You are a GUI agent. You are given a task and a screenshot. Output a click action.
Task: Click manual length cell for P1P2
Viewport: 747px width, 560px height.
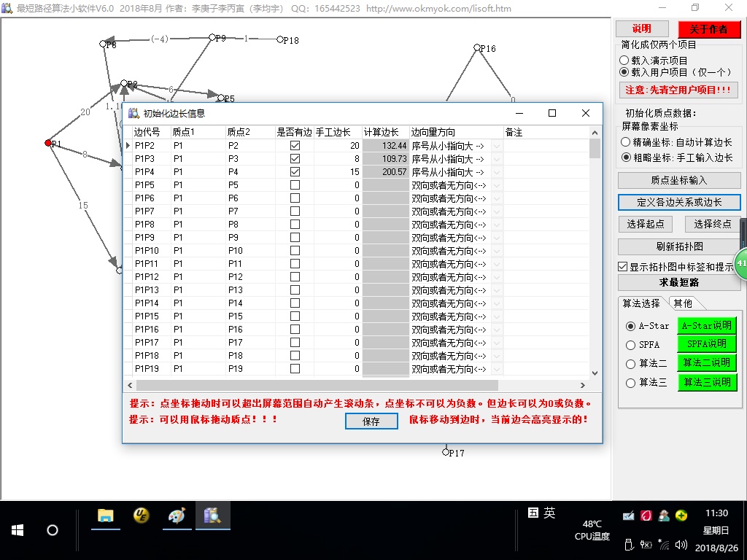[338, 146]
